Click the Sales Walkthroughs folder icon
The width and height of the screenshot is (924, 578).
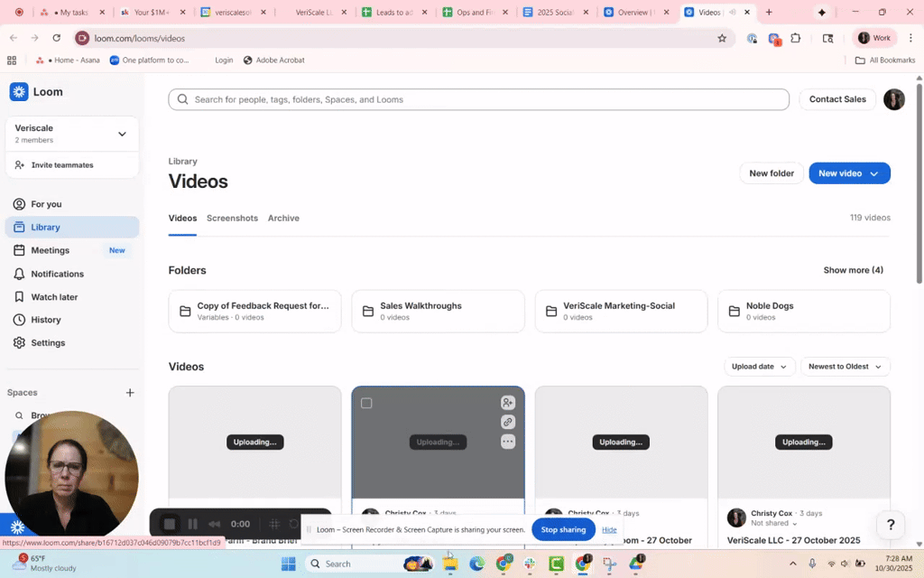[367, 311]
